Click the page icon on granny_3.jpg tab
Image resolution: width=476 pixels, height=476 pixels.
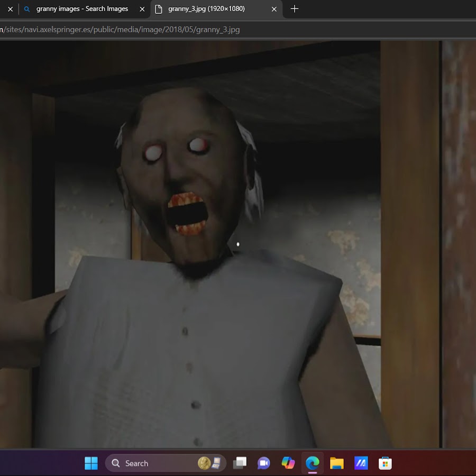[x=159, y=9]
